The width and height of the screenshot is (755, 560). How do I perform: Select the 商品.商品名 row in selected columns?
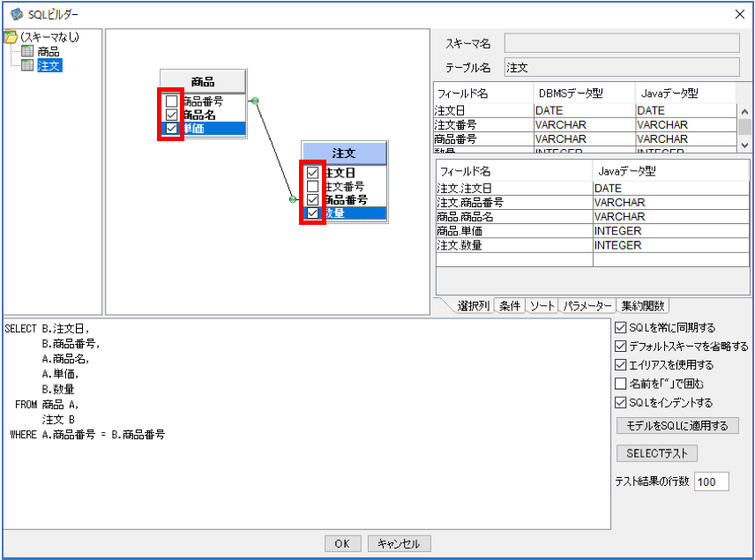(x=592, y=217)
